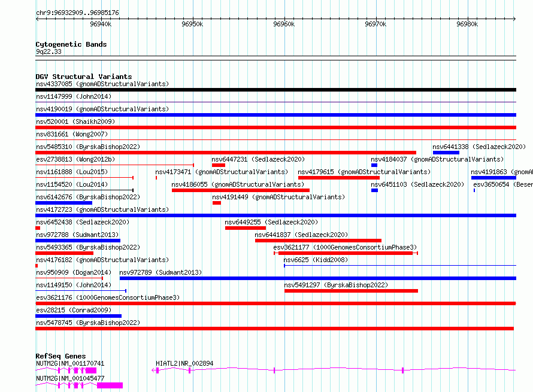Viewport: 533px width, 392px height.
Task: Click the DGV Structural Variants track title
Action: tap(84, 77)
